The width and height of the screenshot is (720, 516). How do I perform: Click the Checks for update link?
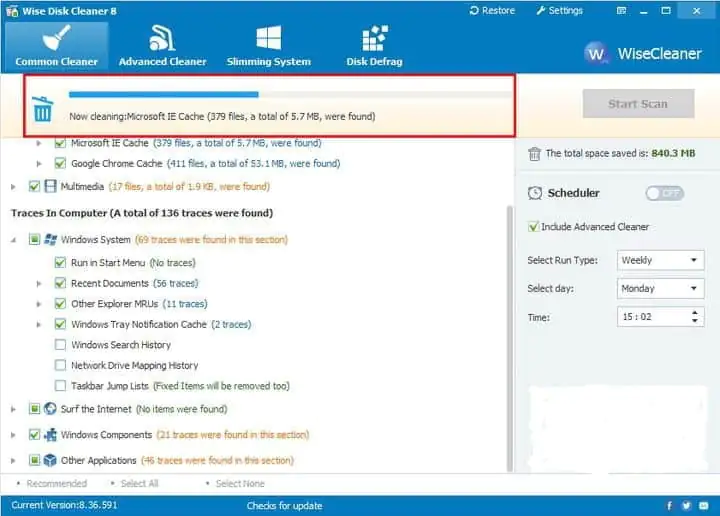[x=285, y=506]
